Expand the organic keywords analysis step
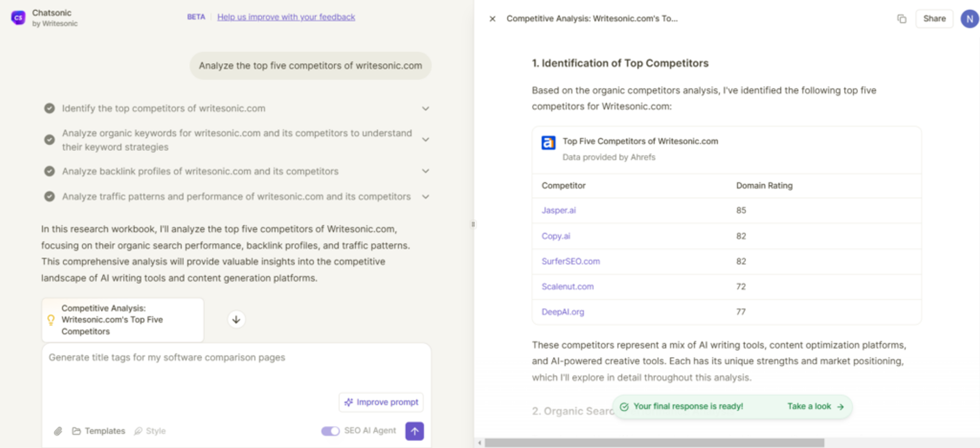980x448 pixels. [425, 140]
